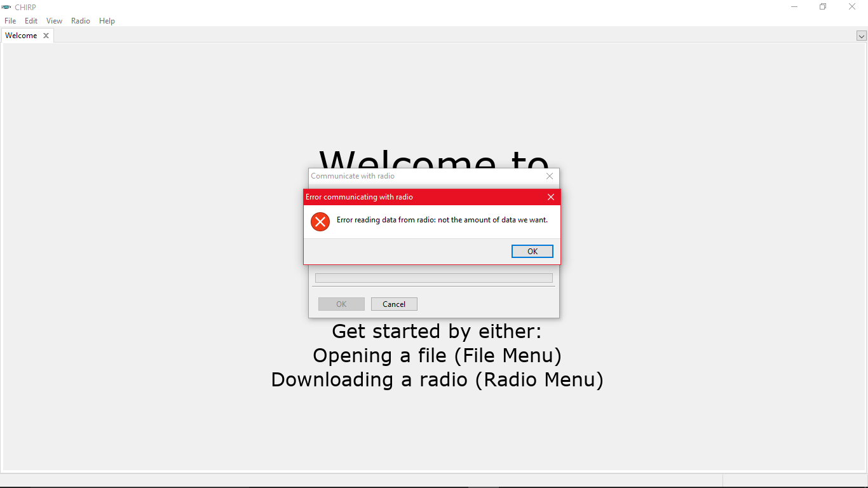Click the download progress bar

click(x=434, y=278)
